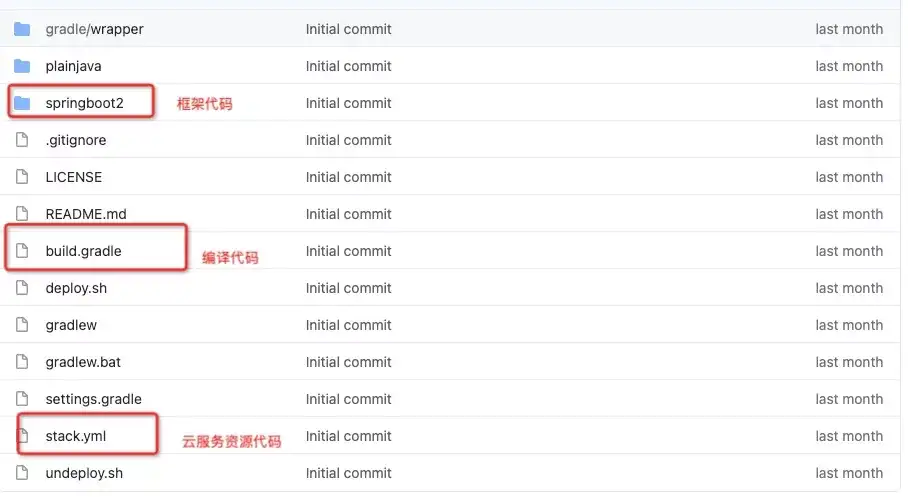Click the Initial commit message for LICENSE
The width and height of the screenshot is (908, 497).
click(x=348, y=177)
